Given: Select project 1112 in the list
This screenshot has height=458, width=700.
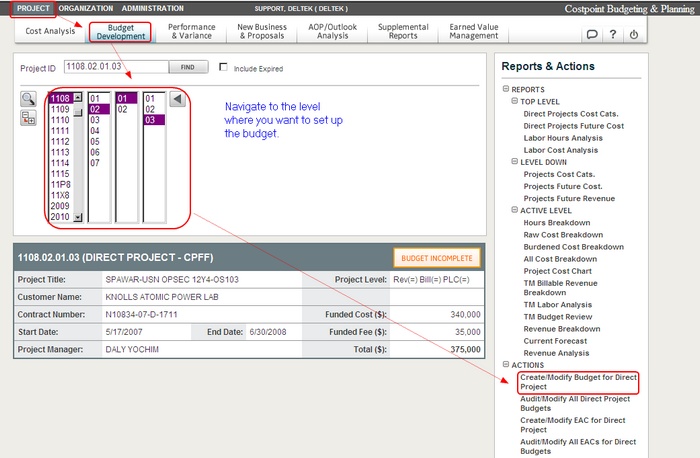Looking at the screenshot, I should [x=60, y=141].
